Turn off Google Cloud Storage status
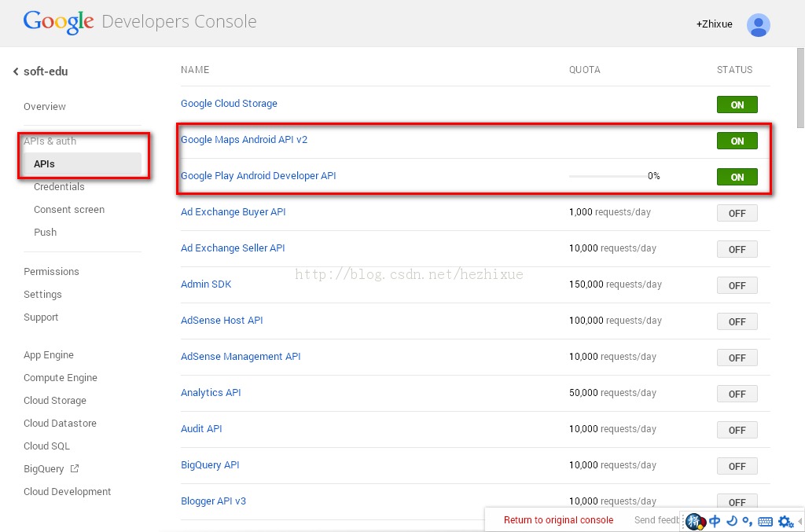Viewport: 805px width, 532px height. (737, 105)
